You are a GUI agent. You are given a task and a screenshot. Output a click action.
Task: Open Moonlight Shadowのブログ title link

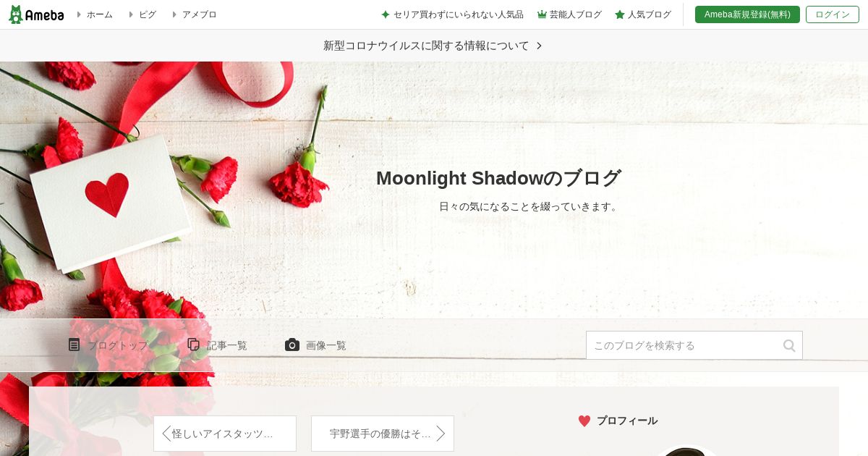click(498, 178)
